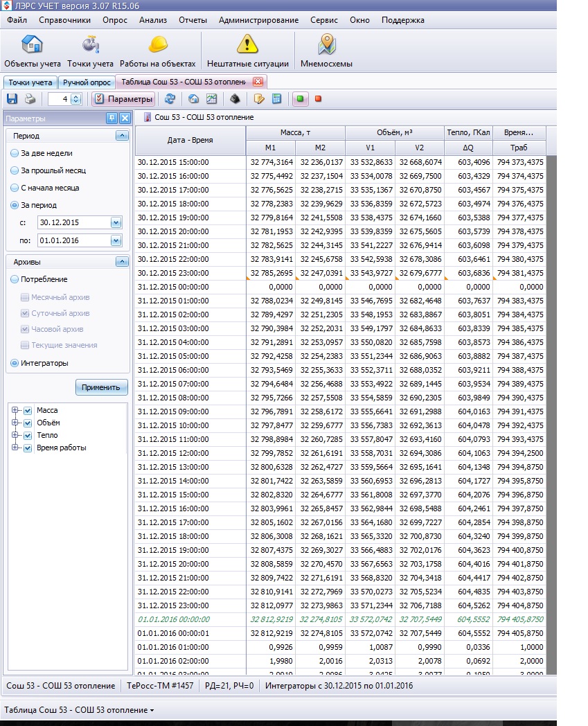Print the table using the printer icon
Viewport: 588px width, 726px height.
[30, 98]
